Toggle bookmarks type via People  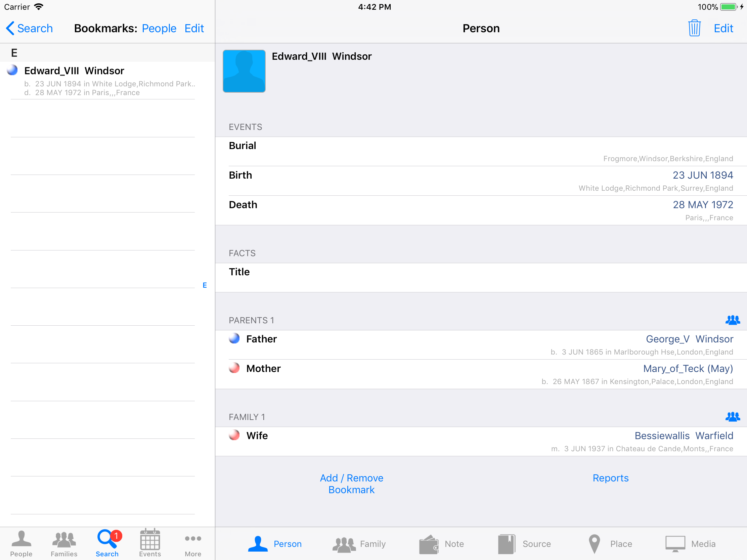point(159,28)
